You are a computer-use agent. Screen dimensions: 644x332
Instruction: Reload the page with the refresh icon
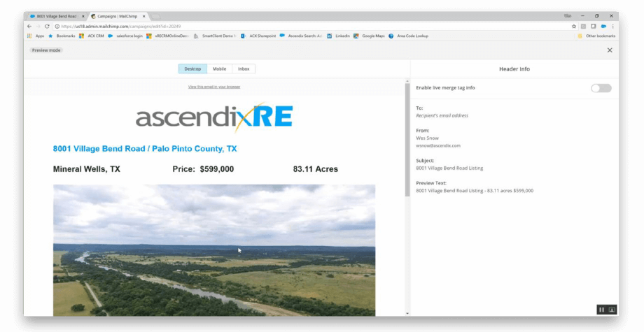pos(47,27)
